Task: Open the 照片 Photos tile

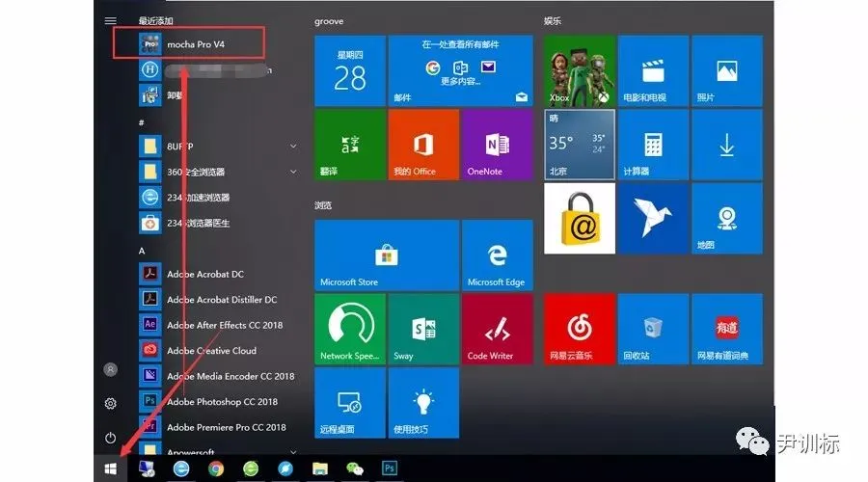Action: tap(727, 70)
